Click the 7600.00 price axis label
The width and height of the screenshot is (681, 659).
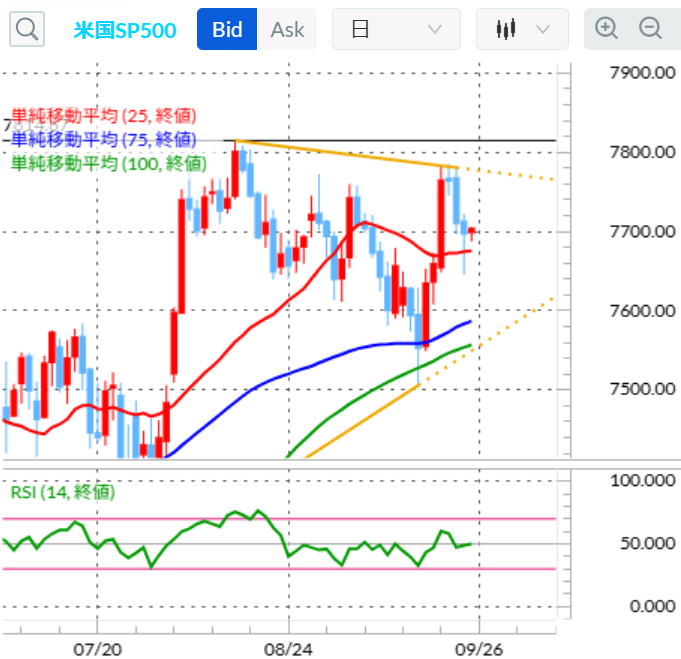pos(642,311)
